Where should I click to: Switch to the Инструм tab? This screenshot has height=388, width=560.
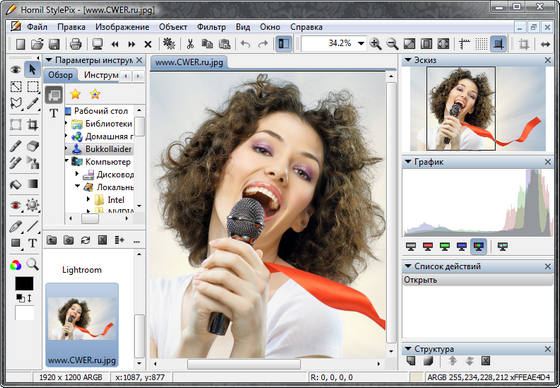[x=101, y=75]
